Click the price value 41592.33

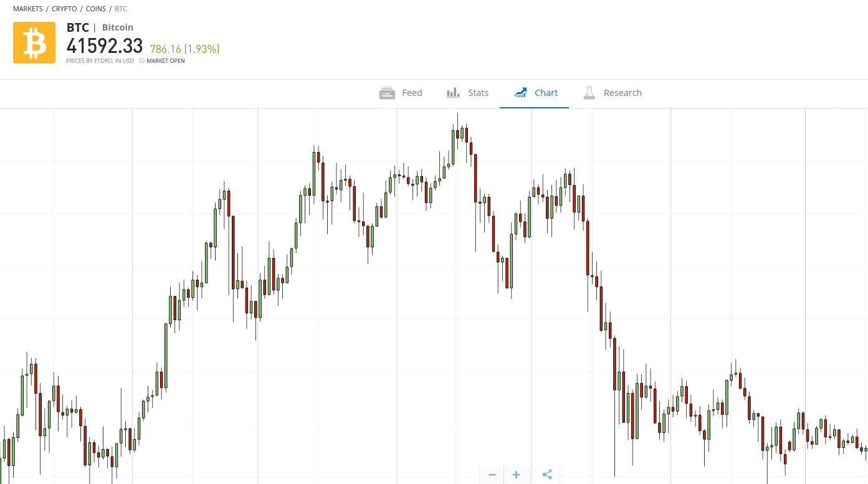(x=105, y=47)
